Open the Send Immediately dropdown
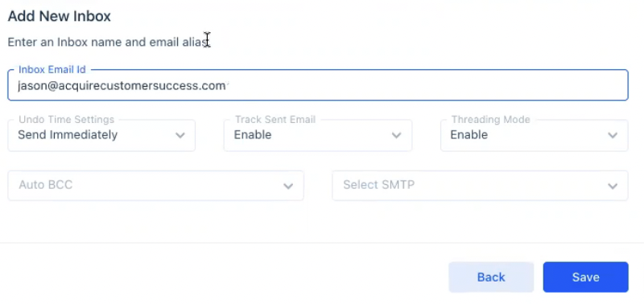Image resolution: width=644 pixels, height=304 pixels. point(101,135)
